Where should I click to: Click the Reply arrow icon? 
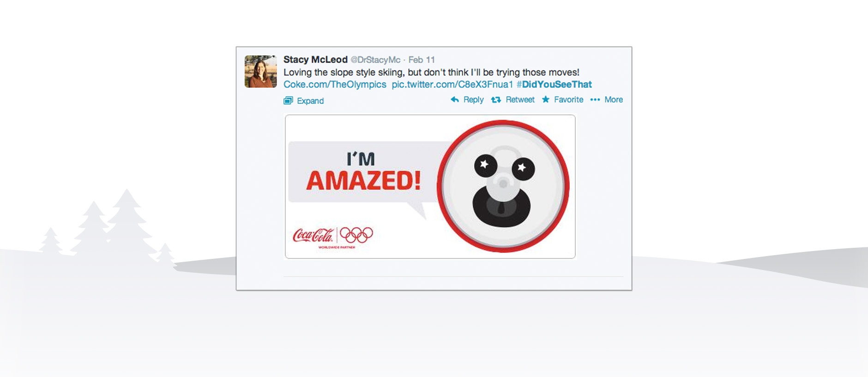pyautogui.click(x=455, y=100)
